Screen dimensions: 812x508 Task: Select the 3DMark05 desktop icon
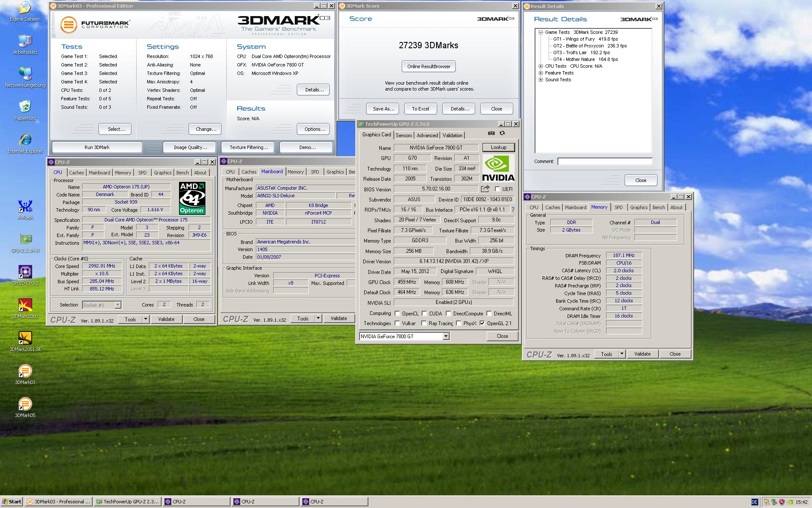[x=25, y=408]
